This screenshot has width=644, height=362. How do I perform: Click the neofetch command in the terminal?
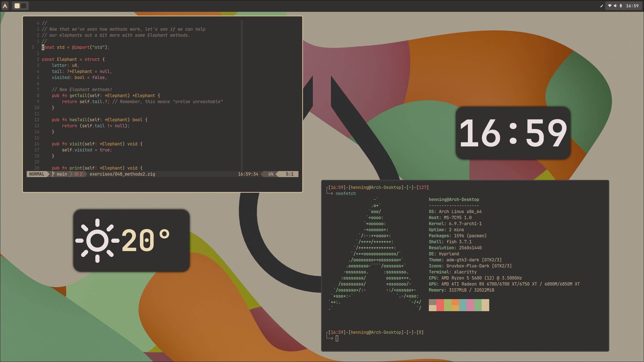[346, 193]
